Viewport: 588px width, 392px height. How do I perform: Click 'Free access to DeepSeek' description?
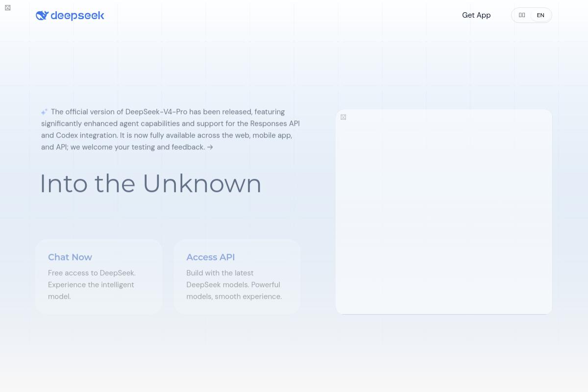92,285
